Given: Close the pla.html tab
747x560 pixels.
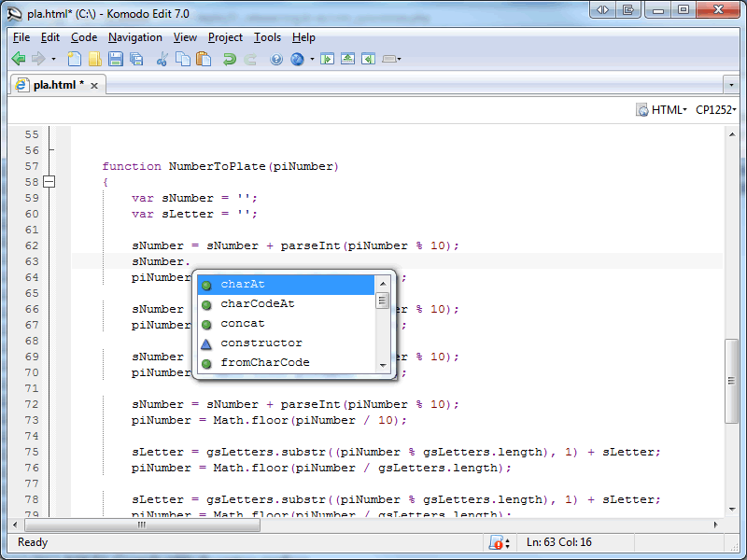Looking at the screenshot, I should click(x=94, y=86).
